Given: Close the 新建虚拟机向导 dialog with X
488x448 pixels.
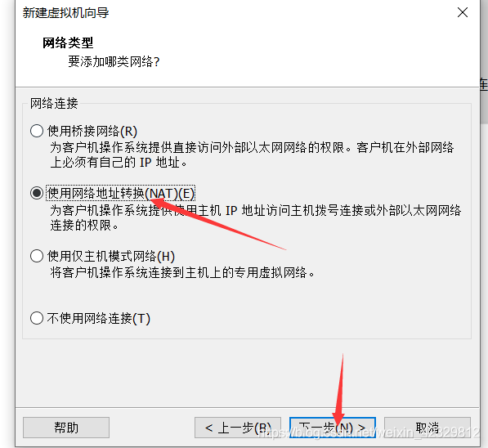Looking at the screenshot, I should tap(463, 12).
